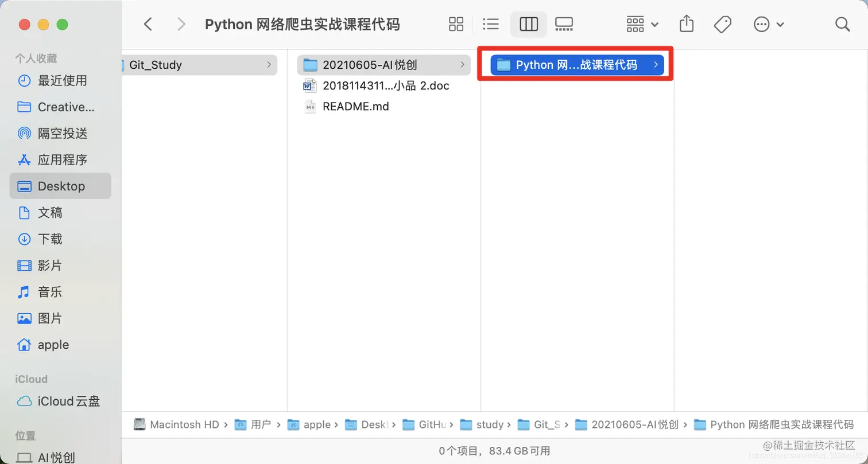Select Desktop in the sidebar
This screenshot has width=868, height=464.
[x=60, y=186]
